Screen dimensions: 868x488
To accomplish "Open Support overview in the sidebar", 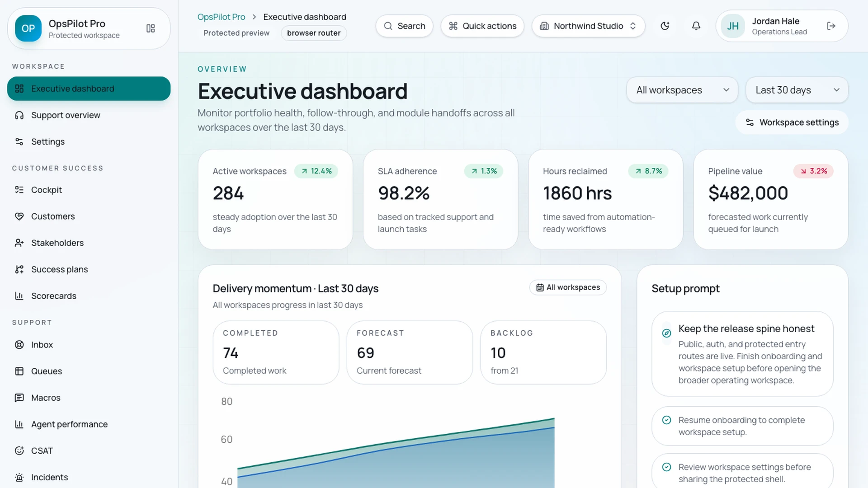I will pyautogui.click(x=89, y=115).
